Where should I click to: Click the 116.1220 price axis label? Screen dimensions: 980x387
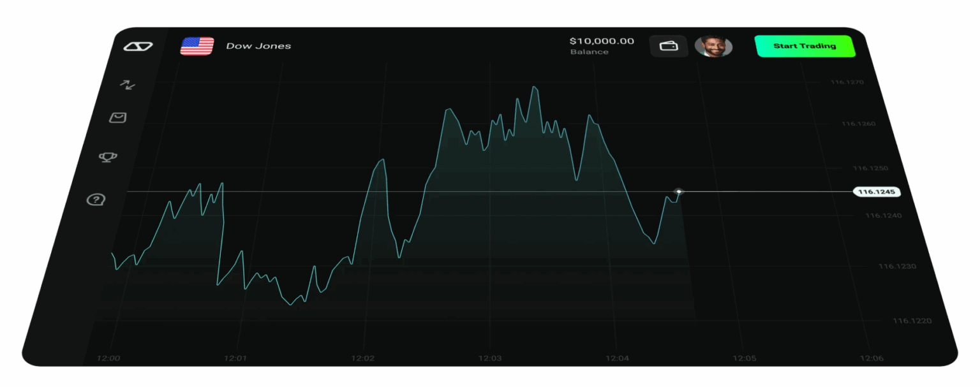click(912, 321)
